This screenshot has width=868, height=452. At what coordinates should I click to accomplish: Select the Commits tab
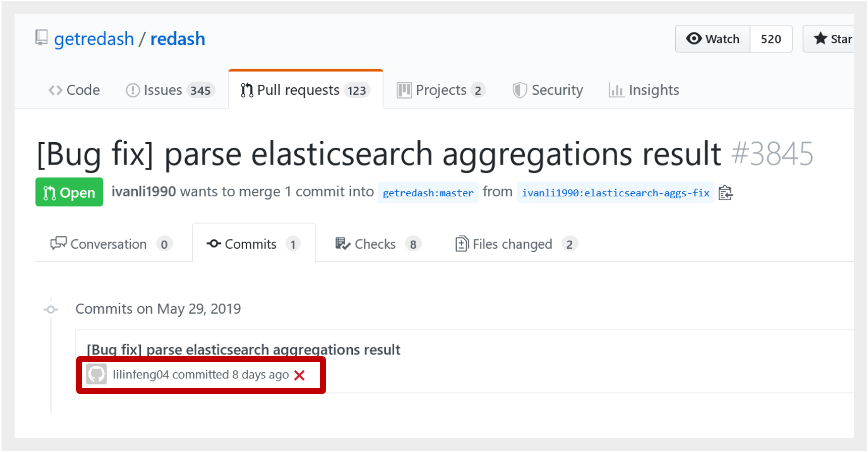[254, 244]
